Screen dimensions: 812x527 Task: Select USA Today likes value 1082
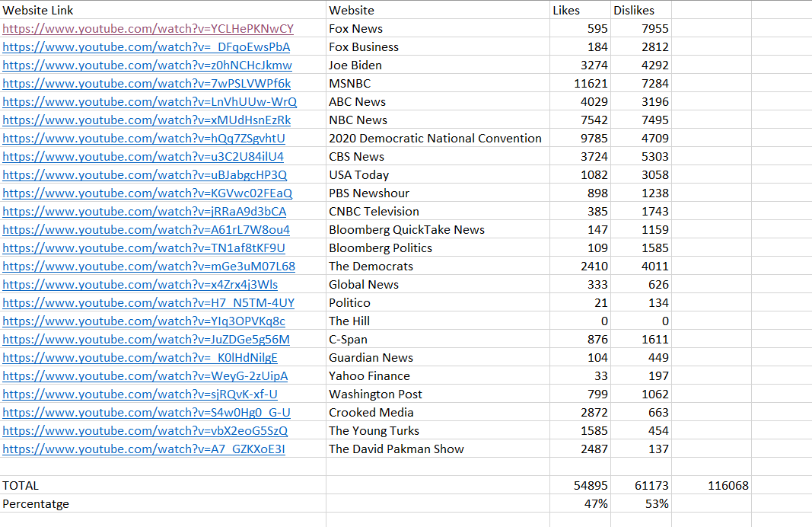click(x=581, y=175)
